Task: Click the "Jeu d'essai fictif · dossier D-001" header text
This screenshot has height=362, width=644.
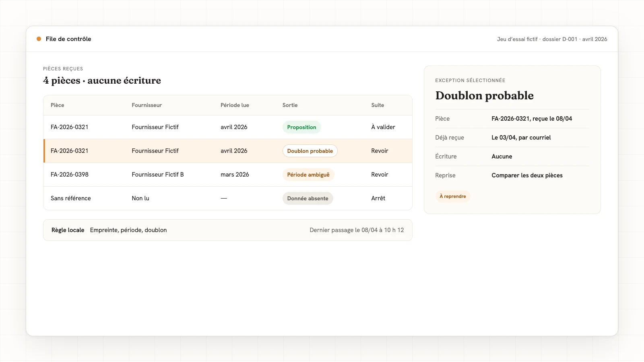Action: (x=537, y=39)
